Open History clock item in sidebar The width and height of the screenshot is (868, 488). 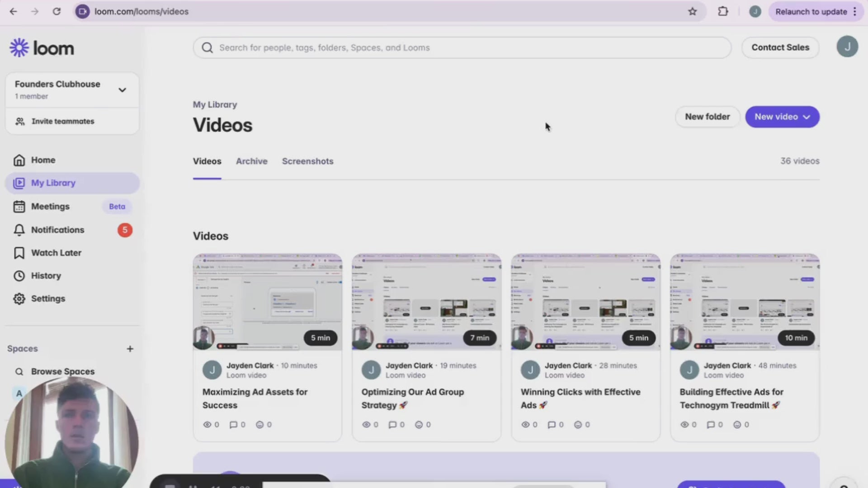click(x=19, y=276)
